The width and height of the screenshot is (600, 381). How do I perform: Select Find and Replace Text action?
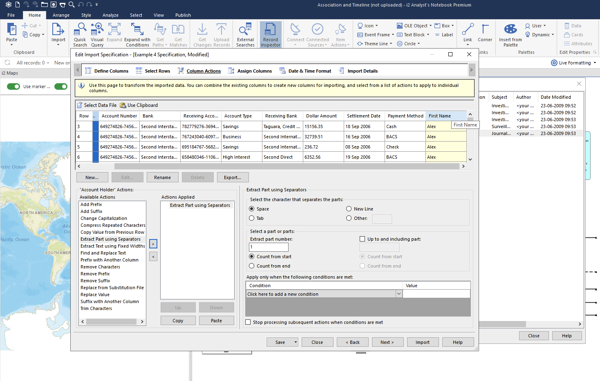pyautogui.click(x=103, y=253)
